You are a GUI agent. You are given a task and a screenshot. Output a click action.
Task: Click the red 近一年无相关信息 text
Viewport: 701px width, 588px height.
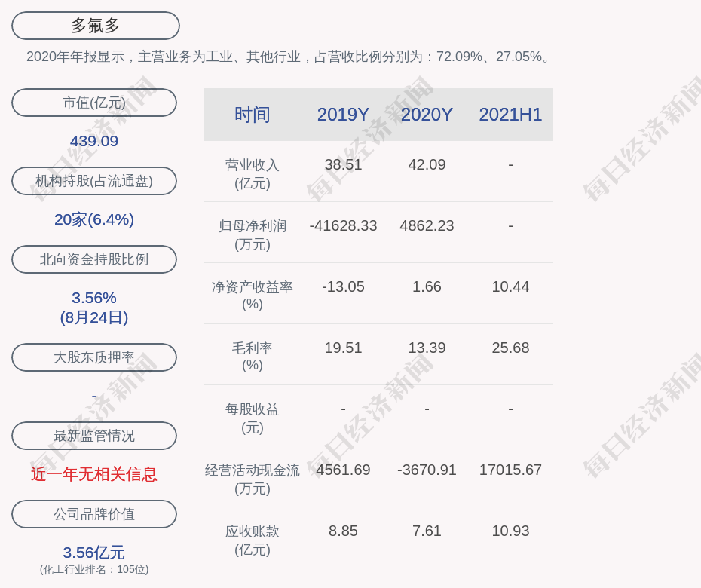pos(94,474)
